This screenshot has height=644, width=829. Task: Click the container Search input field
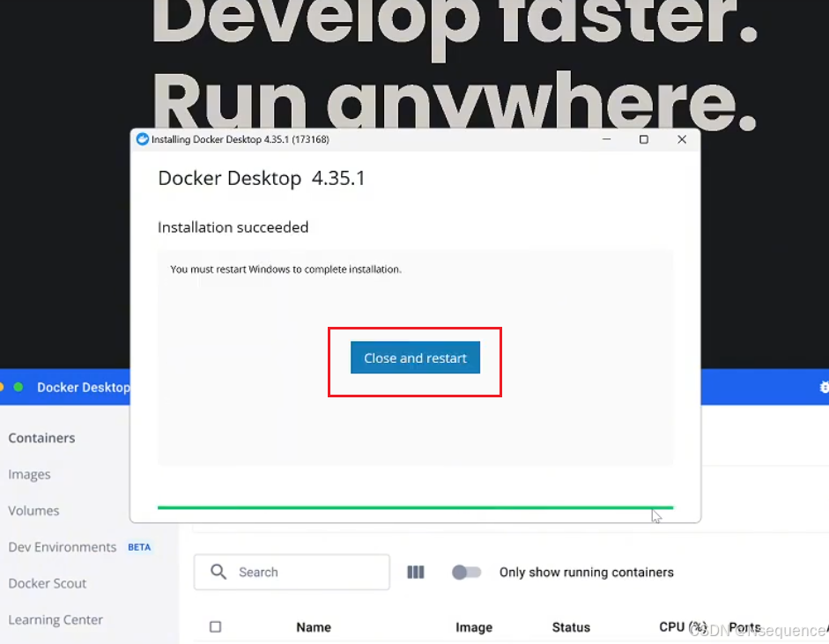pyautogui.click(x=292, y=572)
